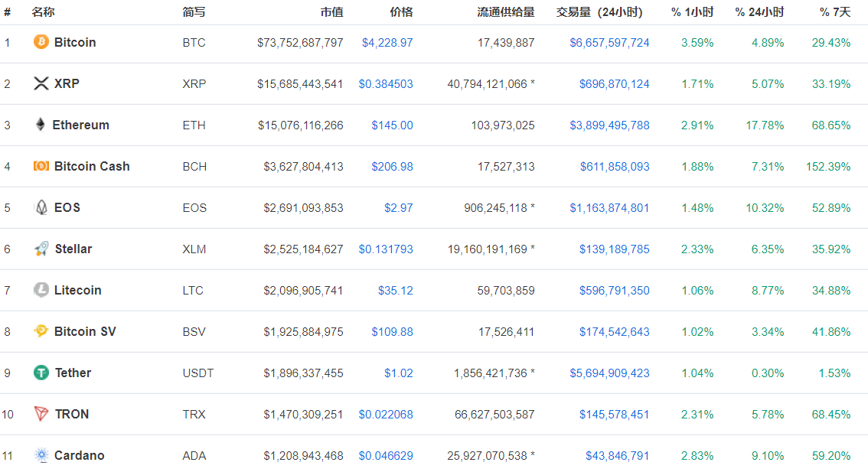Click the Cardano logo icon
The height and width of the screenshot is (472, 868).
(41, 455)
